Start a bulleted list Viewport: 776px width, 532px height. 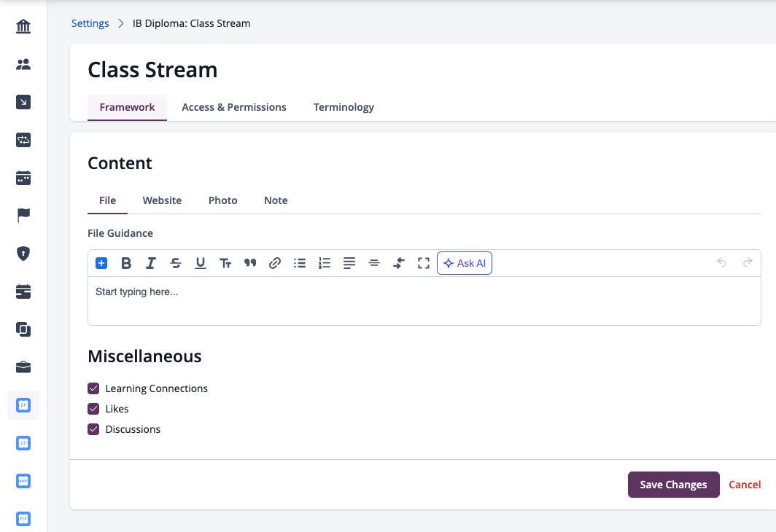coord(300,263)
